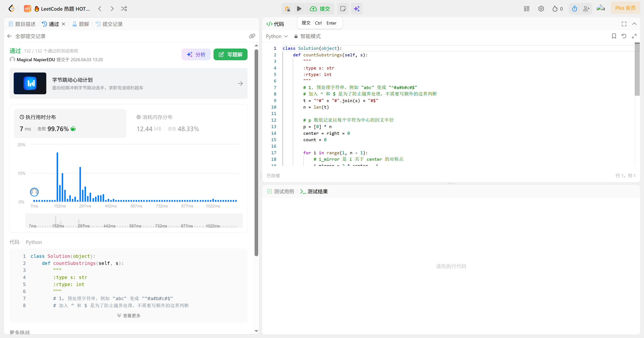Click the runtime range slider bar

click(x=134, y=221)
